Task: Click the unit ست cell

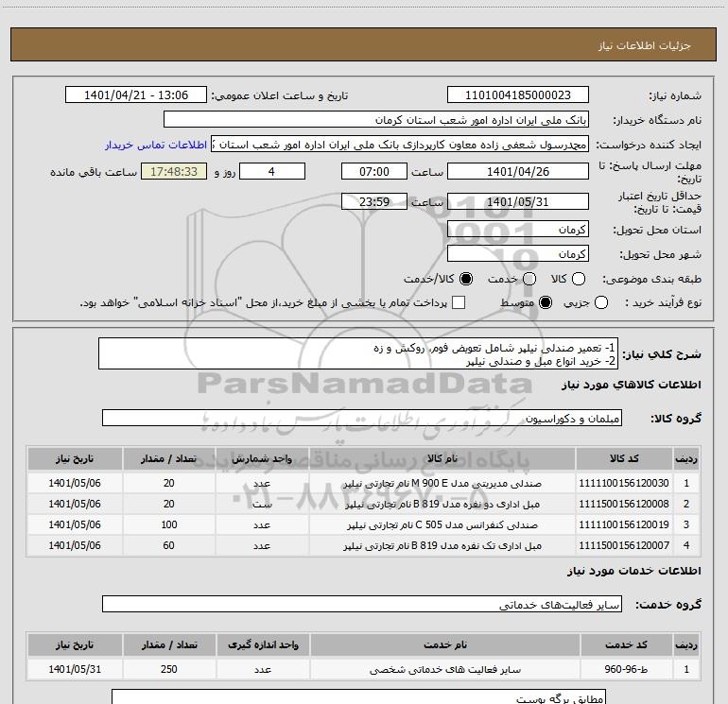Action: 262,505
